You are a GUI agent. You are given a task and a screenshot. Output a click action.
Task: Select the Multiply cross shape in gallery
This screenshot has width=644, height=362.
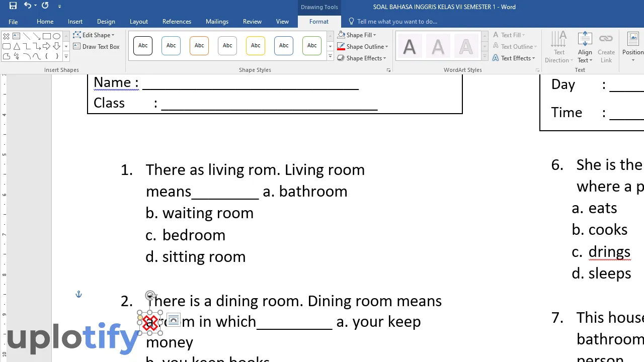pos(6,36)
